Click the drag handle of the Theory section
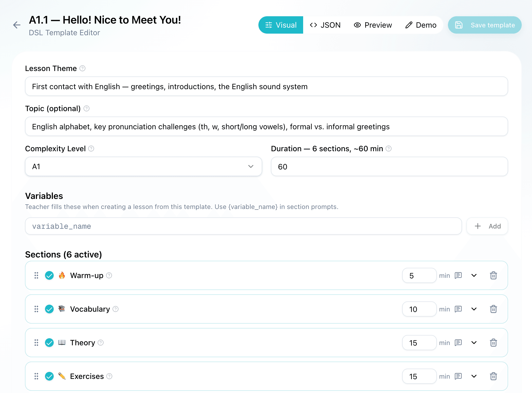This screenshot has height=393, width=532. click(x=36, y=343)
